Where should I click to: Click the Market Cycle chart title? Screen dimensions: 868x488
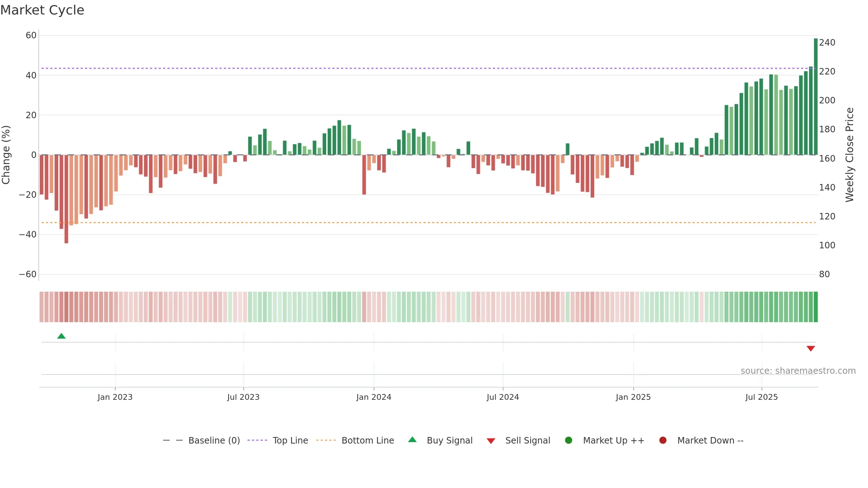click(x=42, y=10)
